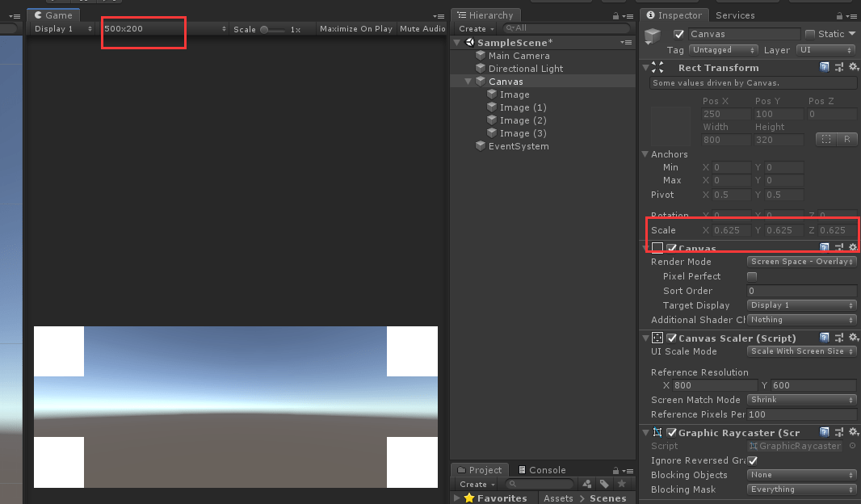Open the Static options dropdown arrow
The width and height of the screenshot is (861, 504).
tap(852, 34)
